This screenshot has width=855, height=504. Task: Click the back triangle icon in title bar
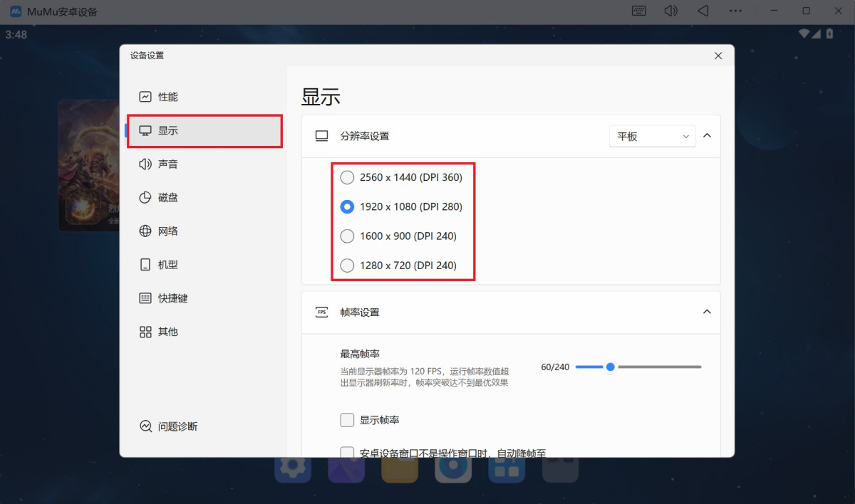pos(703,11)
